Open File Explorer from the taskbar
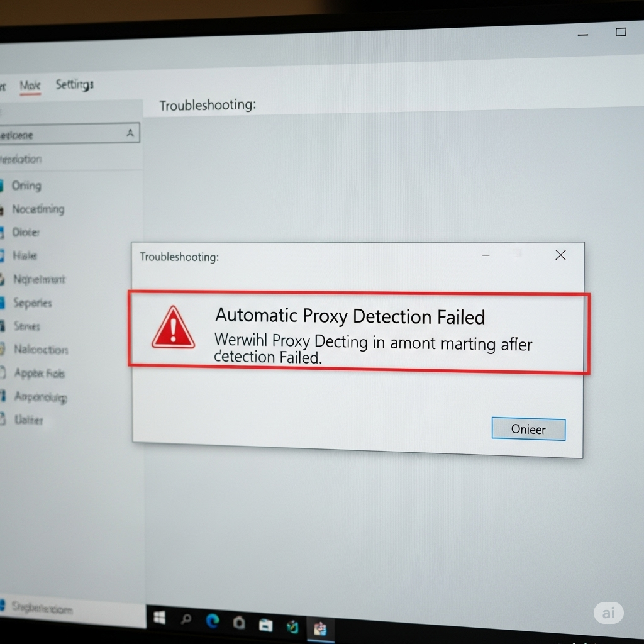This screenshot has width=644, height=644. pyautogui.click(x=265, y=625)
